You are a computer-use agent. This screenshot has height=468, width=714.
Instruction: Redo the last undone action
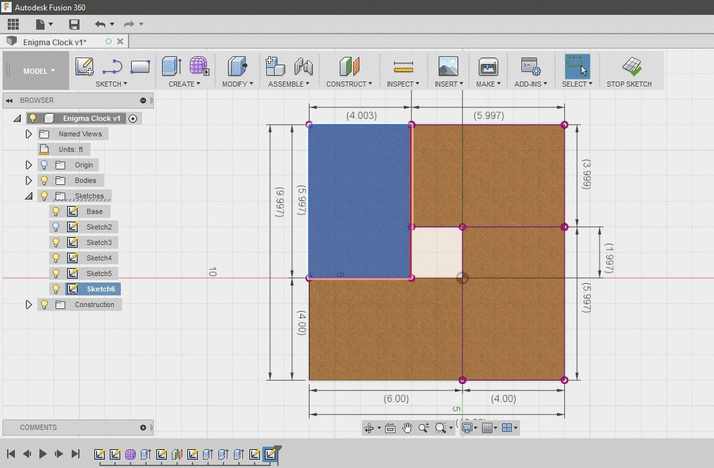tap(129, 24)
